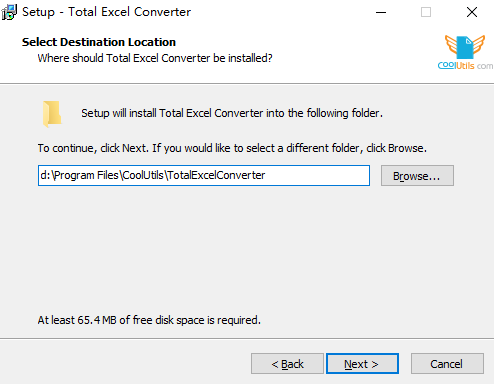This screenshot has width=494, height=384.
Task: Click the CoolUtils.com text under the logo
Action: click(x=465, y=65)
